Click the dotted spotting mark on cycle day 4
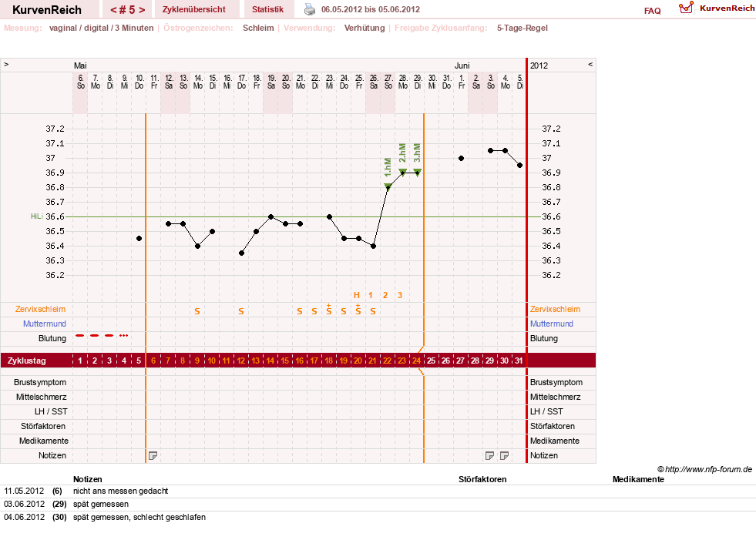756x540 pixels. point(124,335)
